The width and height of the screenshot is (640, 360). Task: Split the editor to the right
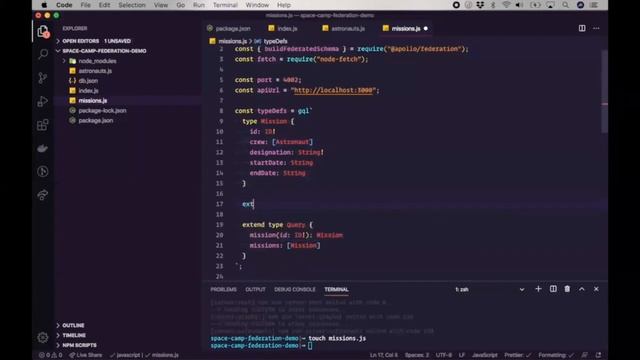tap(582, 28)
